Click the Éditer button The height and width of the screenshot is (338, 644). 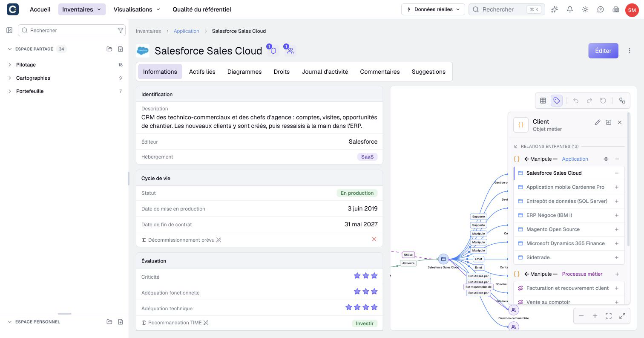point(603,51)
